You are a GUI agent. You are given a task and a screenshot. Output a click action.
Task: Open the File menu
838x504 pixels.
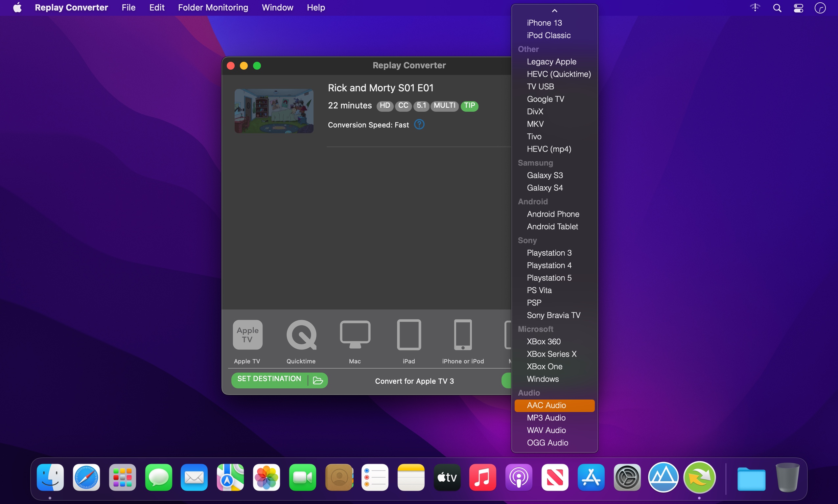click(x=128, y=8)
